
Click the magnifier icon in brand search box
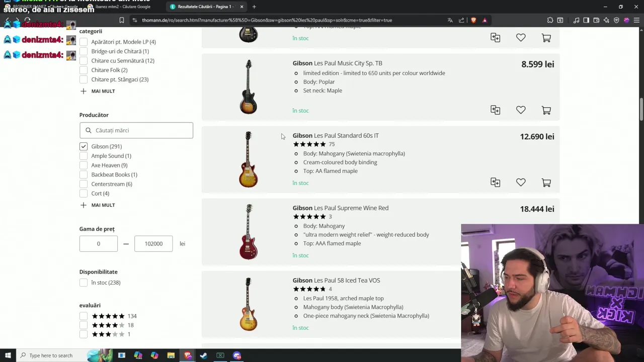[89, 130]
